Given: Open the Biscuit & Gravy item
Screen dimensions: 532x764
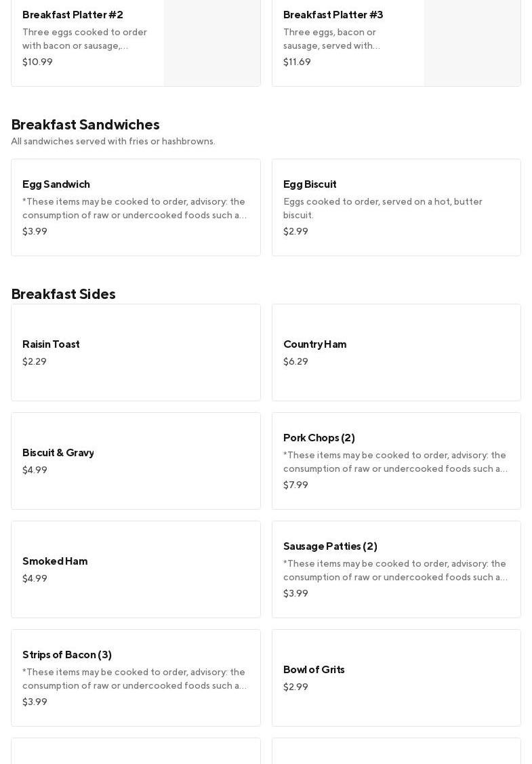Looking at the screenshot, I should click(x=136, y=461).
